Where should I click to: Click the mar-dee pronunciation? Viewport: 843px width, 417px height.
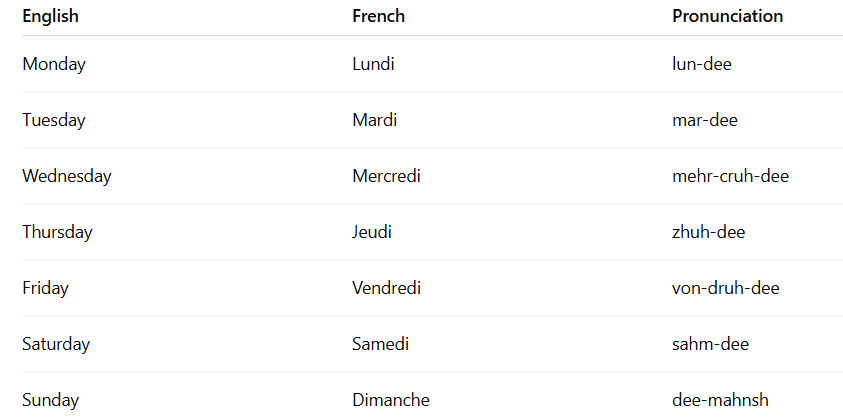(x=705, y=120)
